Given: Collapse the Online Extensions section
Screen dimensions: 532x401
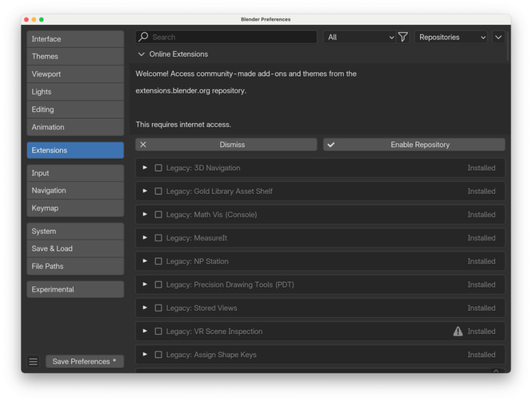Looking at the screenshot, I should point(141,54).
